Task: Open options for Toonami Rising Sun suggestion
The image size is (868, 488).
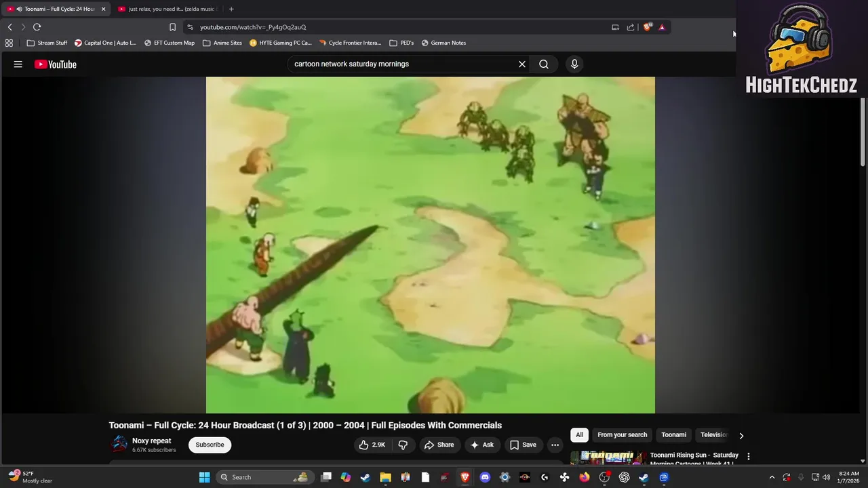Action: 749,456
